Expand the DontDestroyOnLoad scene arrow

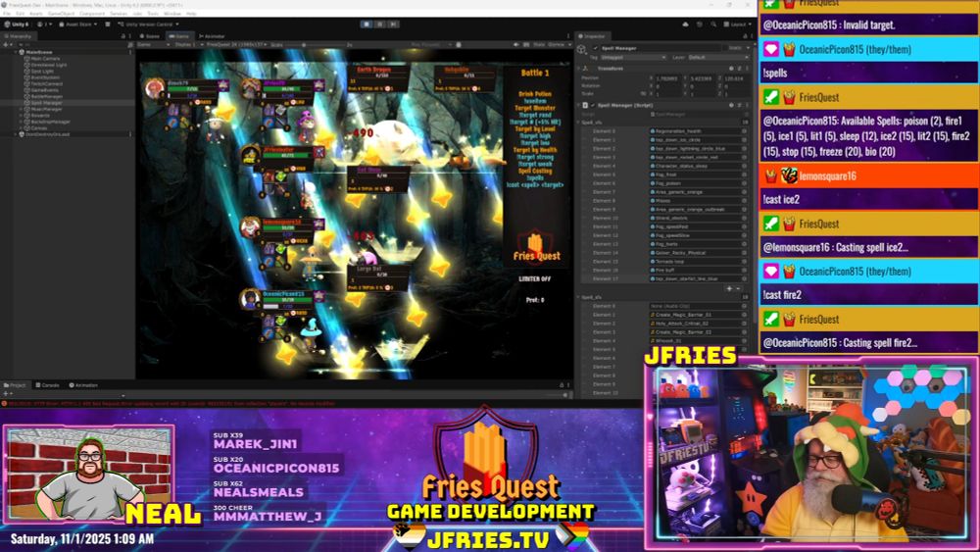(17, 134)
